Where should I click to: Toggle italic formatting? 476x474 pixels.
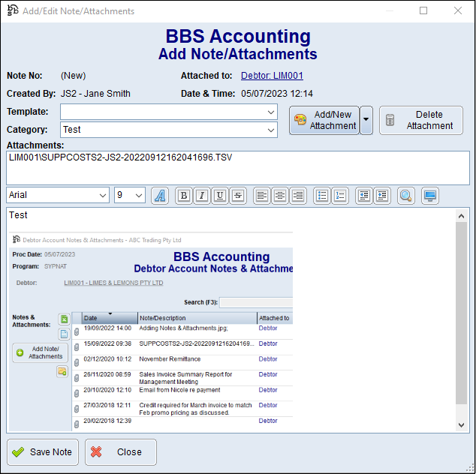201,196
